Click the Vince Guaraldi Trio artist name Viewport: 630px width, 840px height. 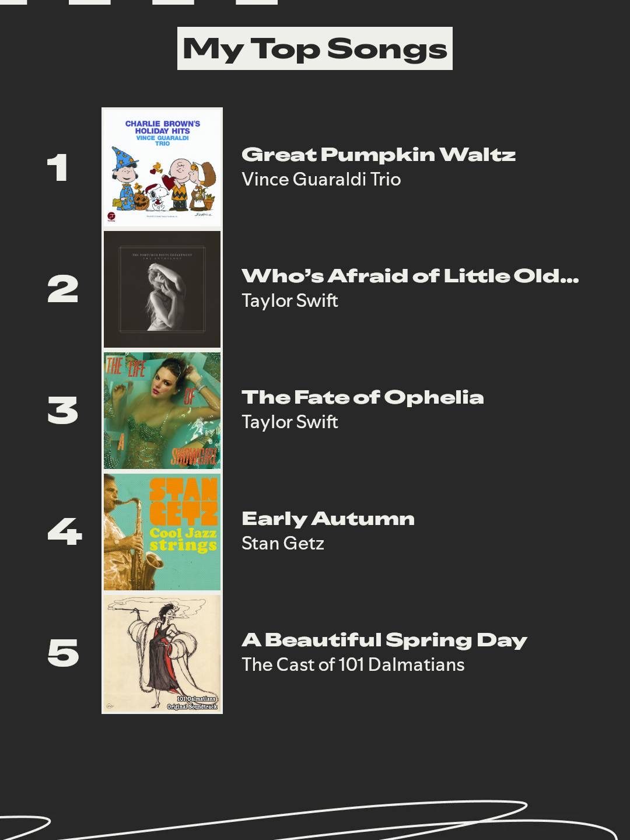point(321,179)
